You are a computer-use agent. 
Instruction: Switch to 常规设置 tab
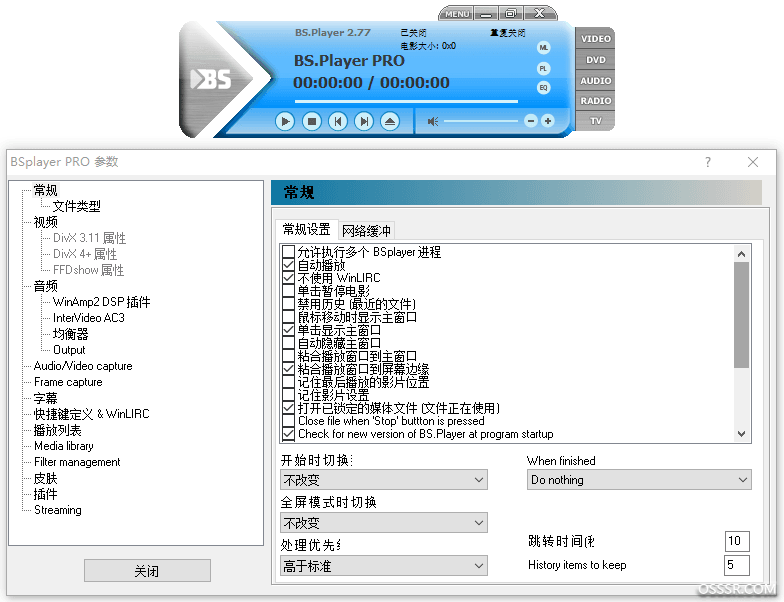306,230
